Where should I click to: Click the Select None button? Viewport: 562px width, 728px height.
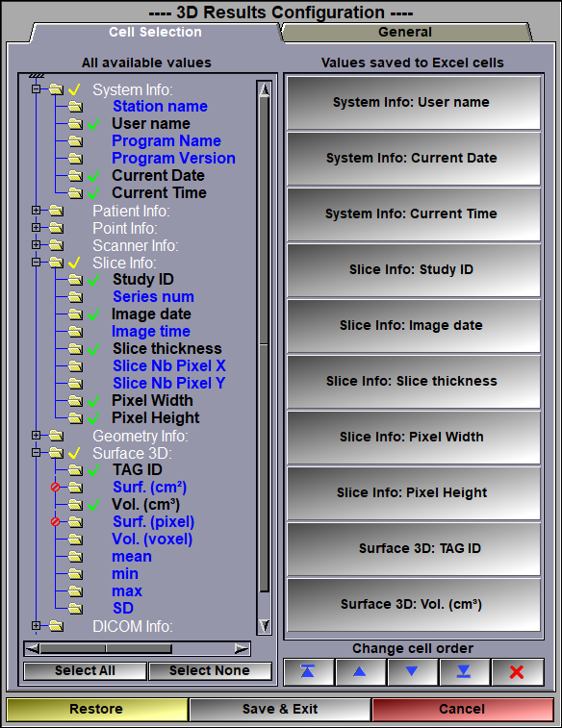pos(210,671)
